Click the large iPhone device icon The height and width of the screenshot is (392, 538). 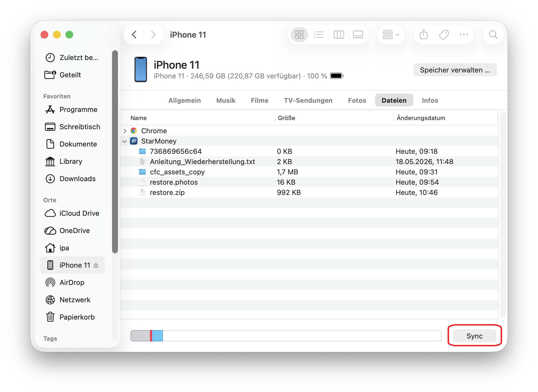tap(141, 69)
